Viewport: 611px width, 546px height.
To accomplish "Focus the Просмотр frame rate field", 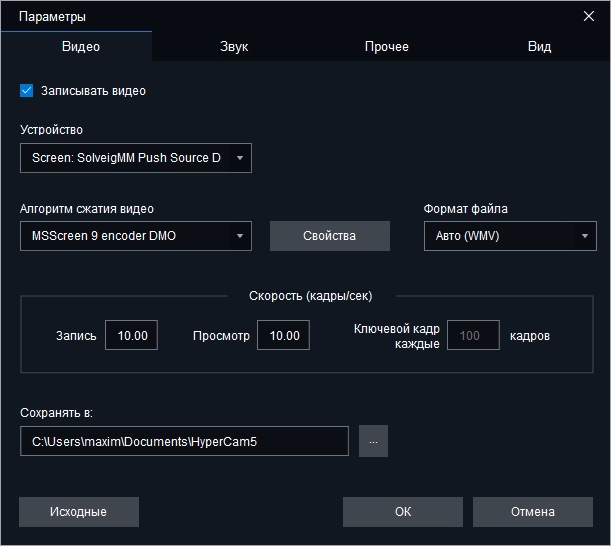I will 283,335.
